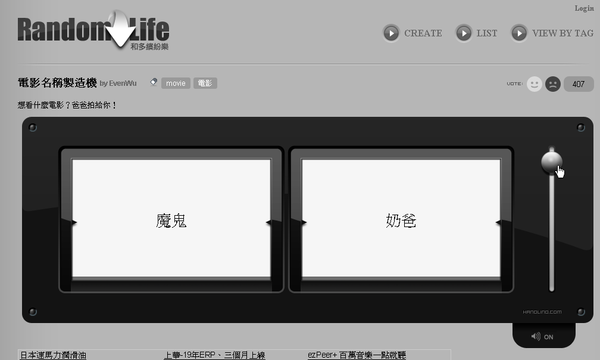This screenshot has width=600, height=360.
Task: Click the description 想看什麼電影？爸爸拍給你！
Action: pos(67,105)
